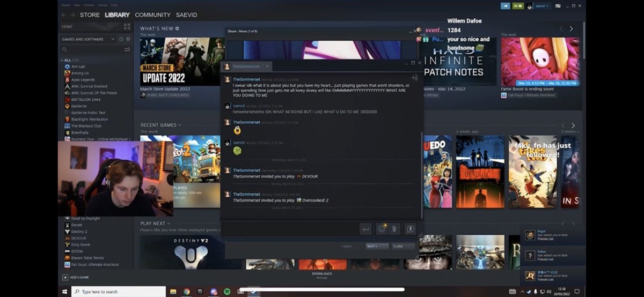Go forward with the navigation arrow

click(72, 14)
